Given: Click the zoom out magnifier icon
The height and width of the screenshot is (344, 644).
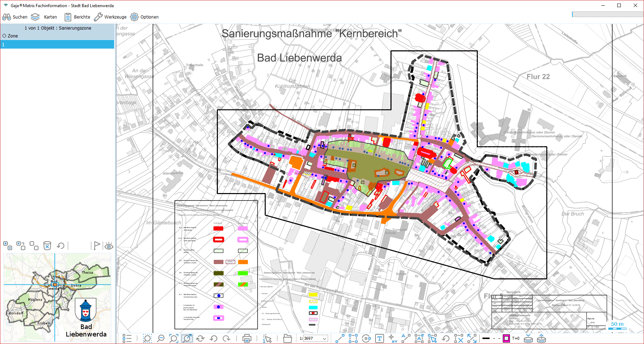Looking at the screenshot, I should pos(161,338).
